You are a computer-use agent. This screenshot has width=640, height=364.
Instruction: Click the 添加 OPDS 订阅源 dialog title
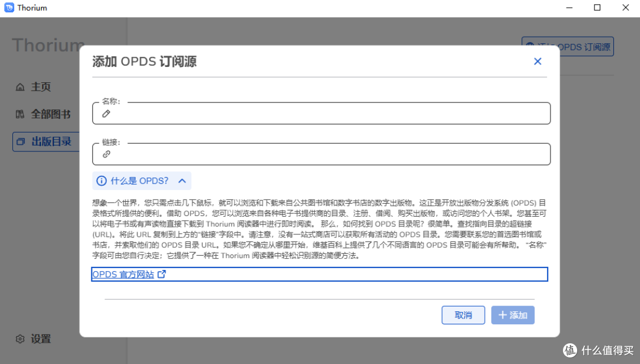coord(145,62)
